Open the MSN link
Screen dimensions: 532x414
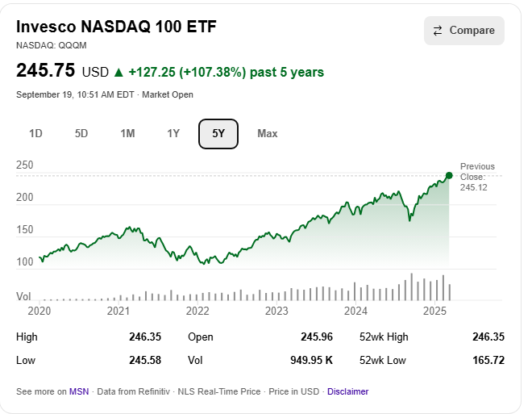[x=79, y=391]
